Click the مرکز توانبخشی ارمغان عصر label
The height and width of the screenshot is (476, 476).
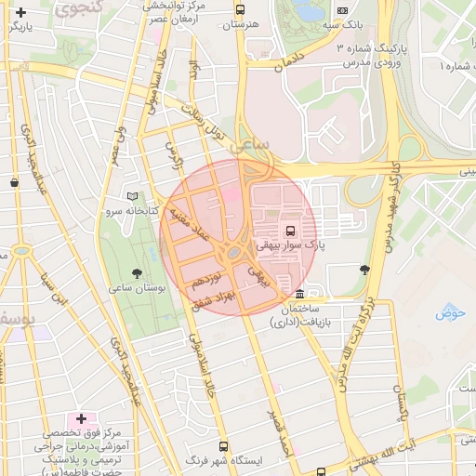pos(174,13)
